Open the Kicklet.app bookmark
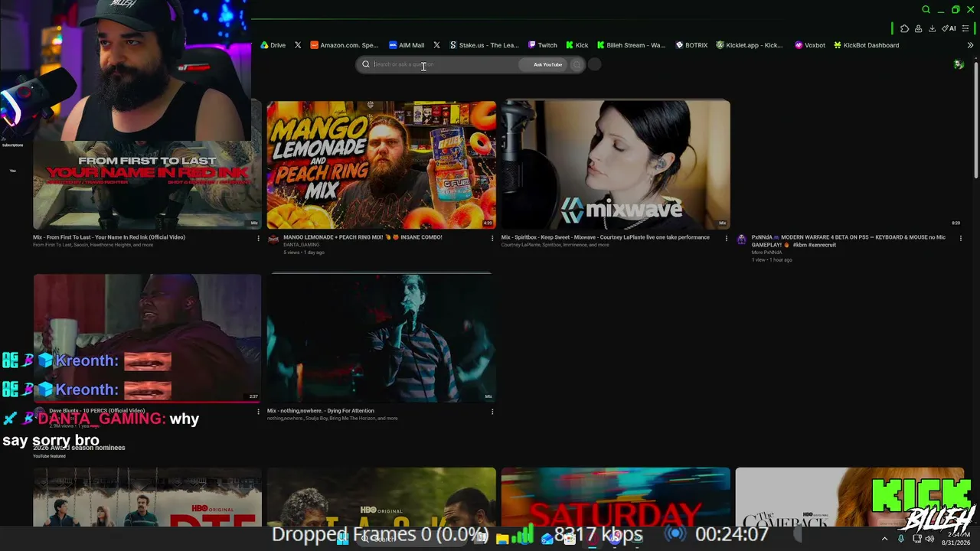This screenshot has width=980, height=551. pyautogui.click(x=749, y=45)
